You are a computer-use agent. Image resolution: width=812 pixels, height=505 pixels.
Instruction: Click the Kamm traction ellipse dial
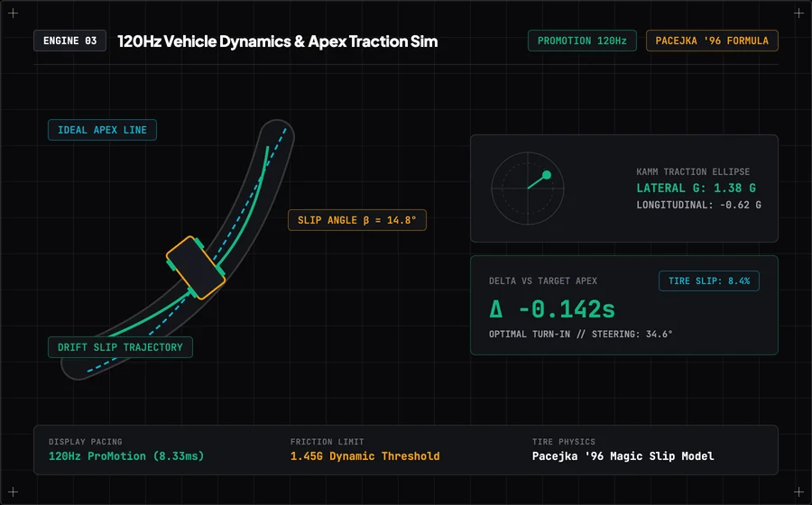point(528,188)
